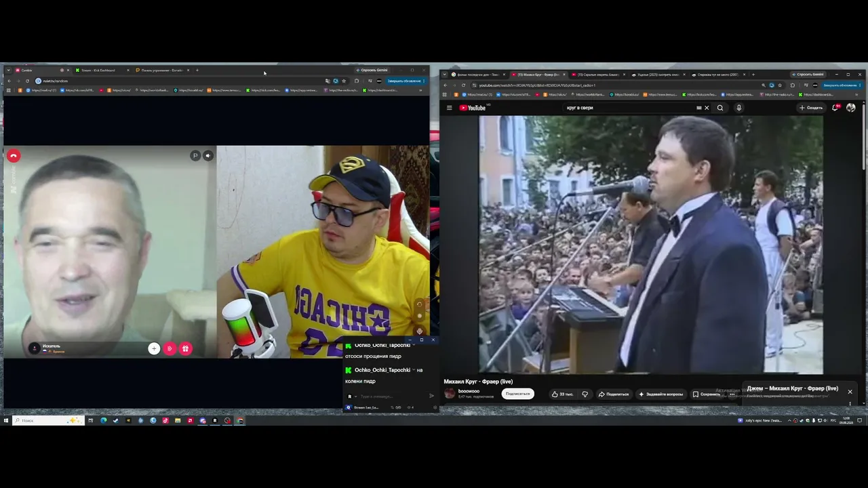The height and width of the screenshot is (488, 868).
Task: Send the chat message with the arrow
Action: pos(432,396)
